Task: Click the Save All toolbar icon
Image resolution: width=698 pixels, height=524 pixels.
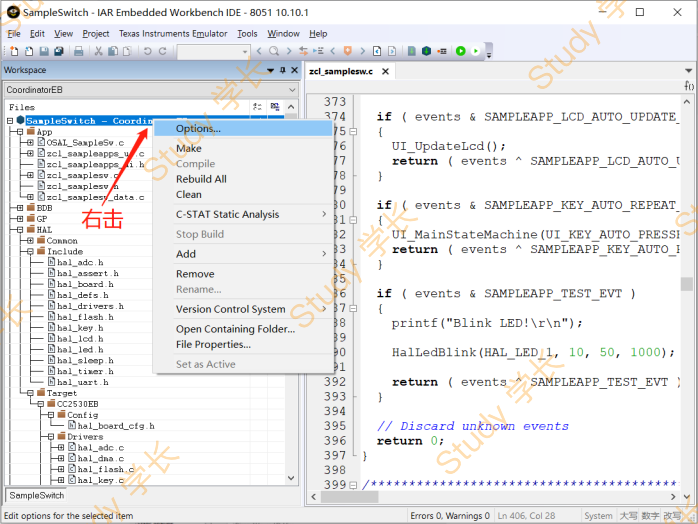Action: pyautogui.click(x=59, y=51)
